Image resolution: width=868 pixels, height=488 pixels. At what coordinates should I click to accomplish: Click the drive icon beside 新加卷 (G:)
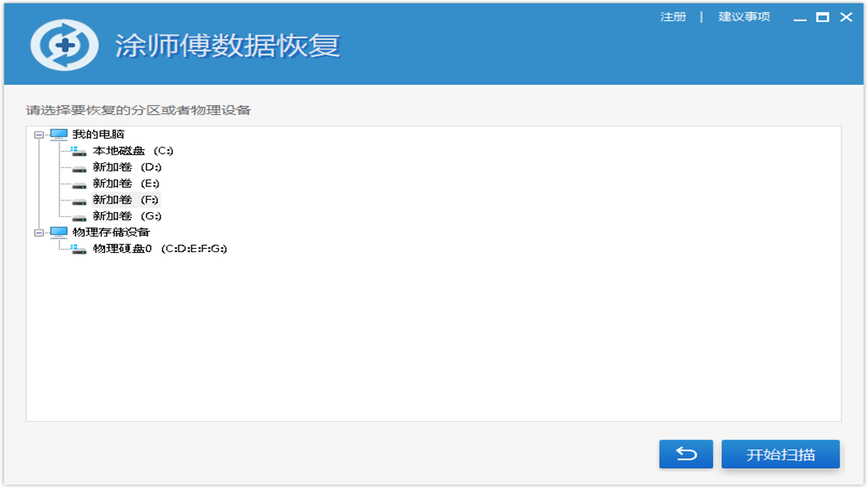click(79, 216)
